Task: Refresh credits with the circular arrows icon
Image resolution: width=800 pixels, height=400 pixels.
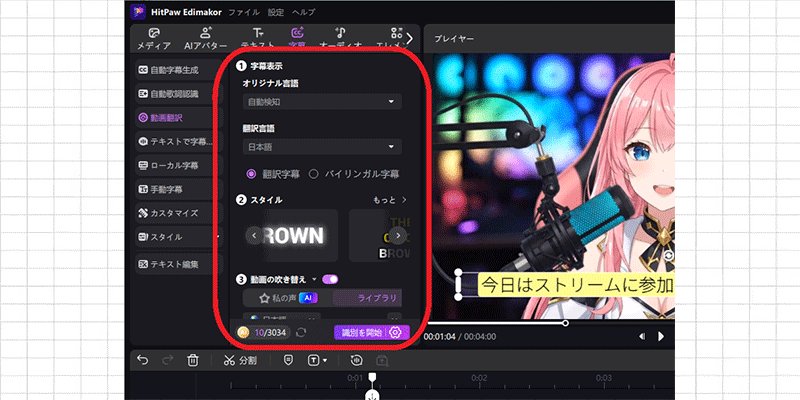Action: pyautogui.click(x=301, y=333)
